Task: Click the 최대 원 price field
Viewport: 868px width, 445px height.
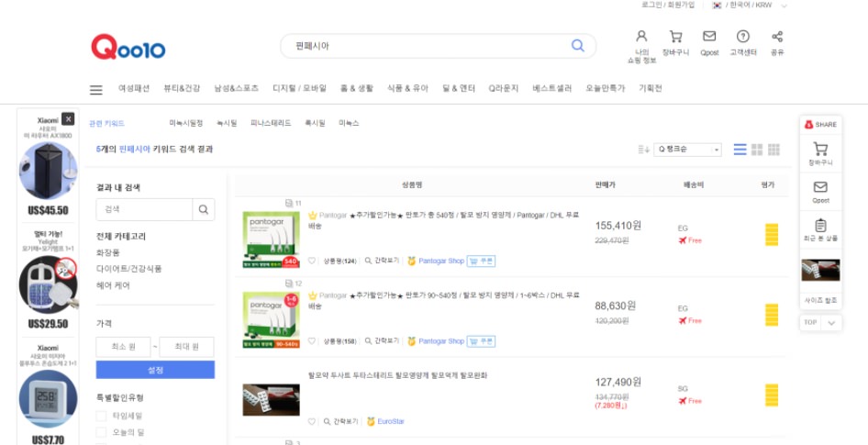Action: (x=186, y=347)
